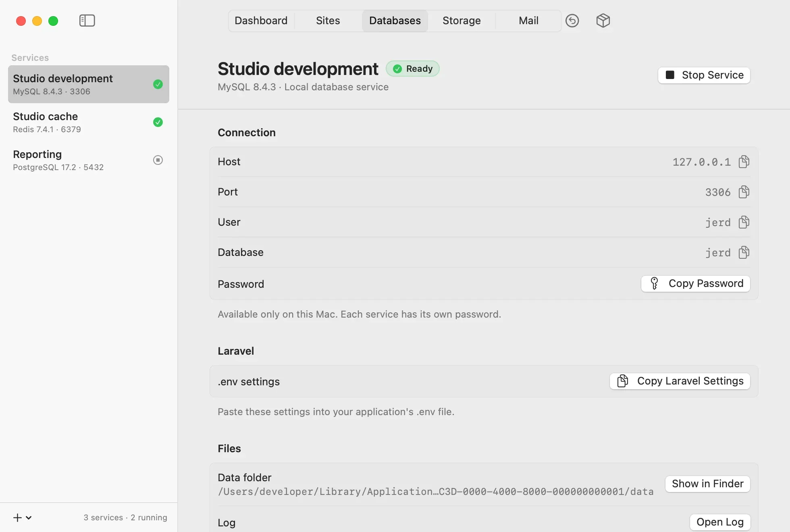This screenshot has width=790, height=532.
Task: Click the jerd value in Database row
Action: coord(718,253)
